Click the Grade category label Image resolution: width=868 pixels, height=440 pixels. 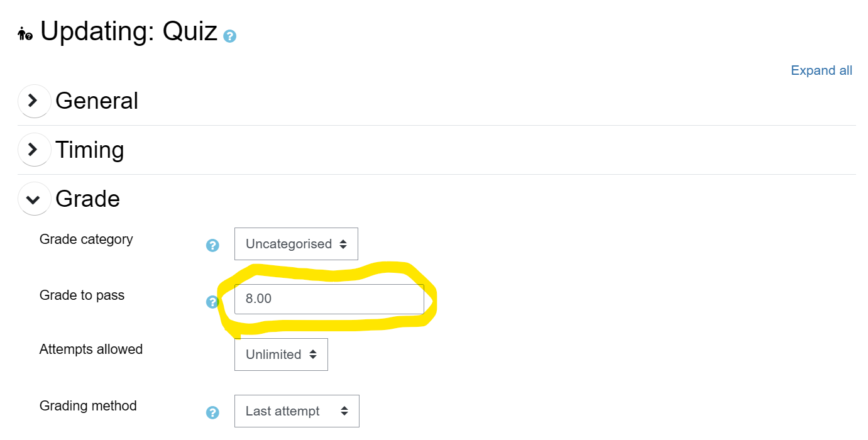point(86,239)
